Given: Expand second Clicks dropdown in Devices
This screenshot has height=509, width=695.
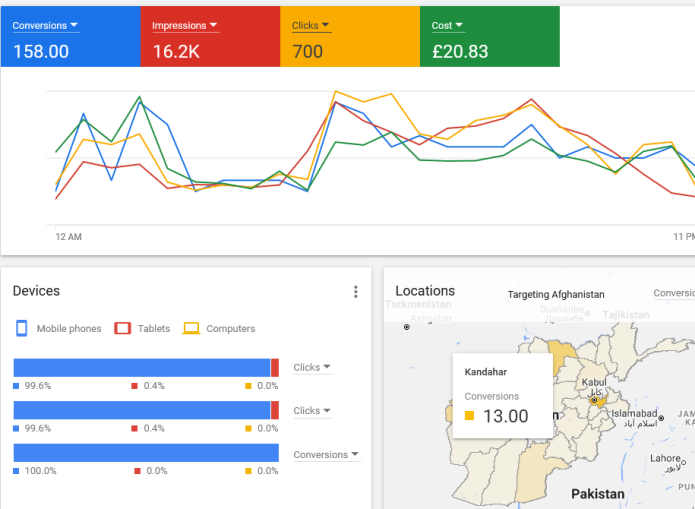Looking at the screenshot, I should (x=313, y=410).
